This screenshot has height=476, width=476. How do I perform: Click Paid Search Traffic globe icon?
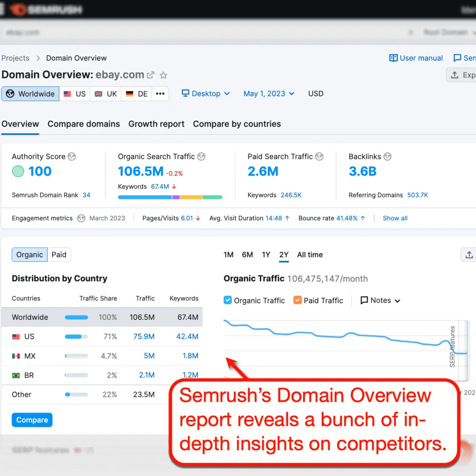pyautogui.click(x=319, y=156)
